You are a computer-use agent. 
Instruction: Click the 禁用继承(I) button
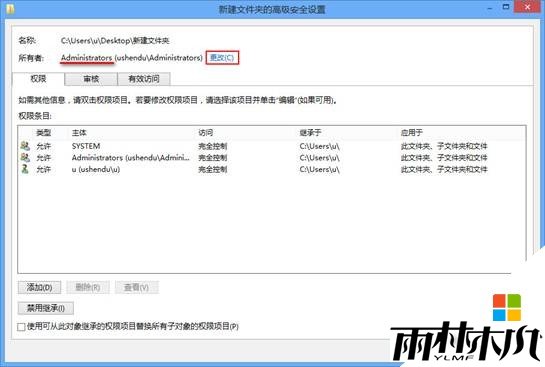[x=46, y=308]
